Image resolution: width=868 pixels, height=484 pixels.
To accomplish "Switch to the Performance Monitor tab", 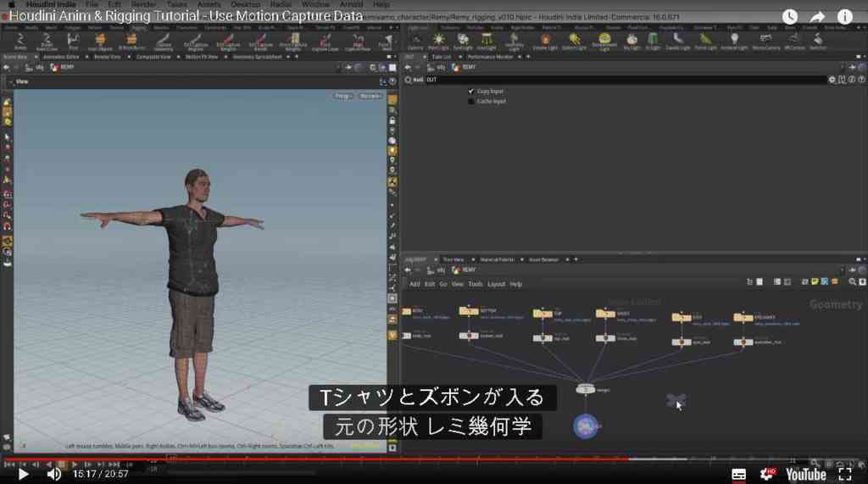I will coord(490,57).
